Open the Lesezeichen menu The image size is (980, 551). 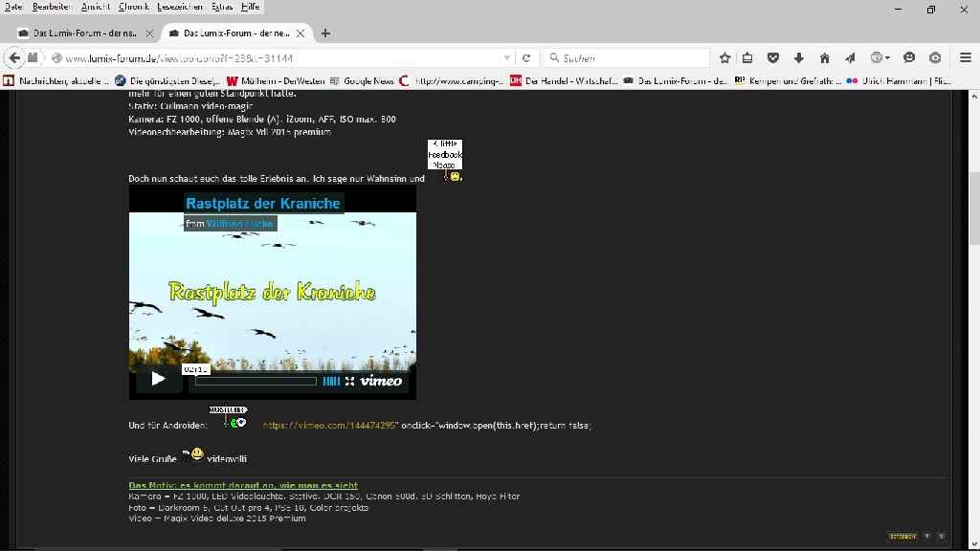[180, 7]
